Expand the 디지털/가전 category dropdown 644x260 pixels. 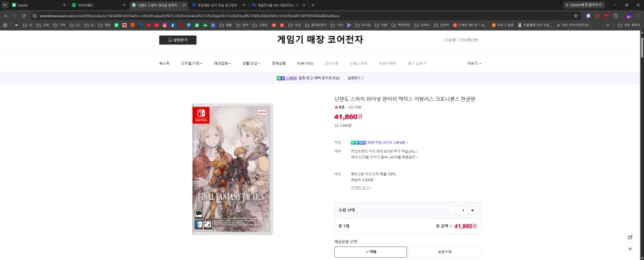click(x=191, y=63)
